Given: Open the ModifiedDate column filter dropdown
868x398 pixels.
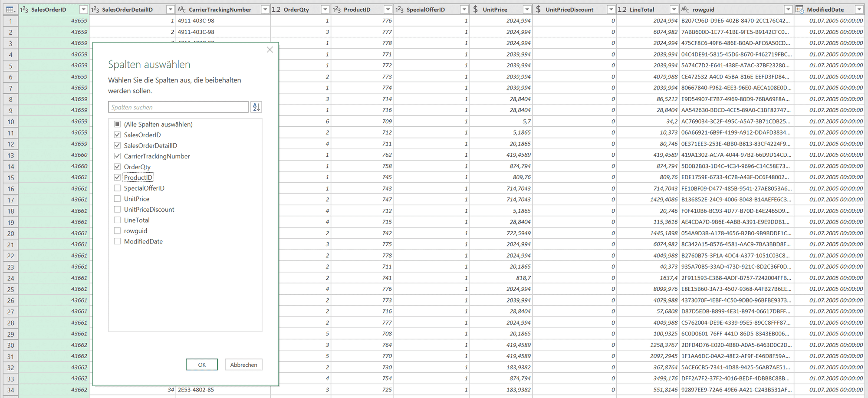Looking at the screenshot, I should [859, 10].
